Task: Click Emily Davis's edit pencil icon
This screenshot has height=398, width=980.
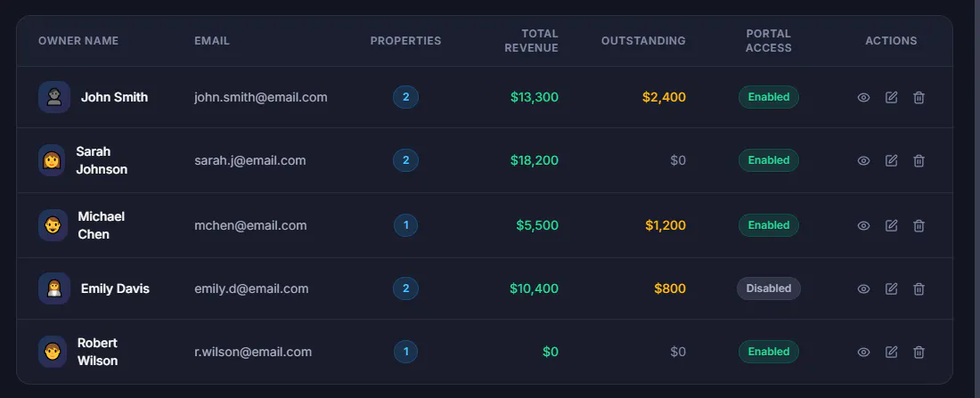Action: pyautogui.click(x=891, y=288)
